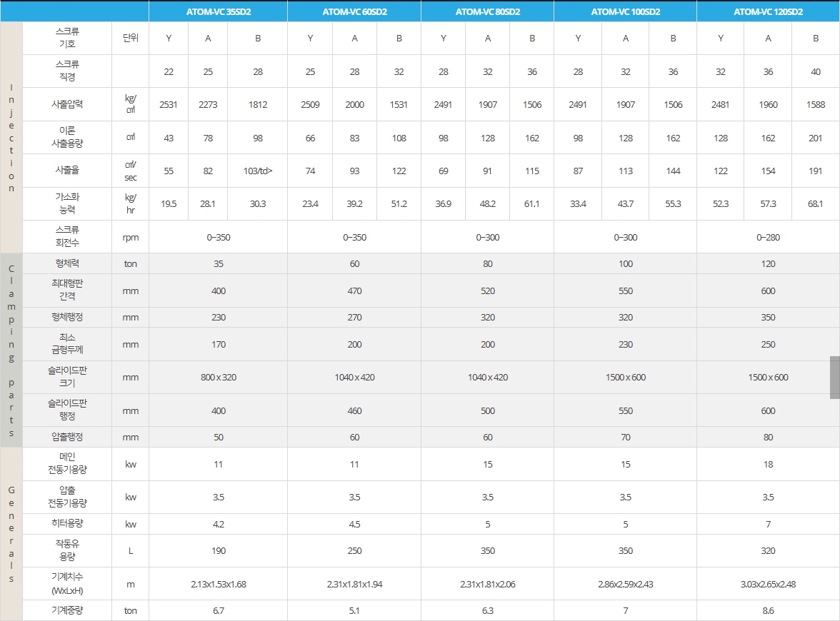Viewport: 840px width, 621px height.
Task: Click the 1500 x 600 size under 120SD2
Action: click(769, 378)
